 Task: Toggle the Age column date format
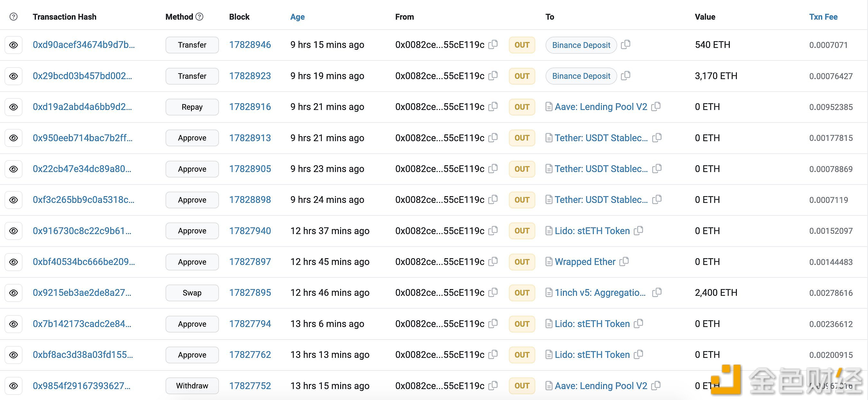[297, 17]
